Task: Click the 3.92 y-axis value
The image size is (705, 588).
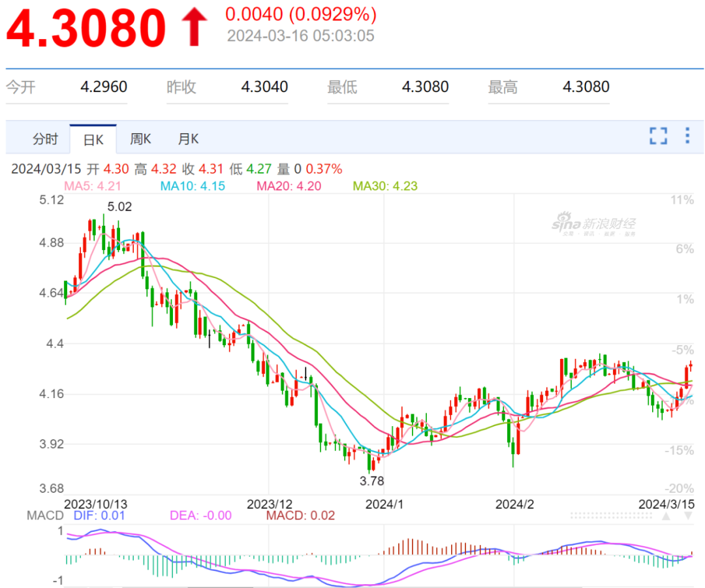Action: (52, 444)
